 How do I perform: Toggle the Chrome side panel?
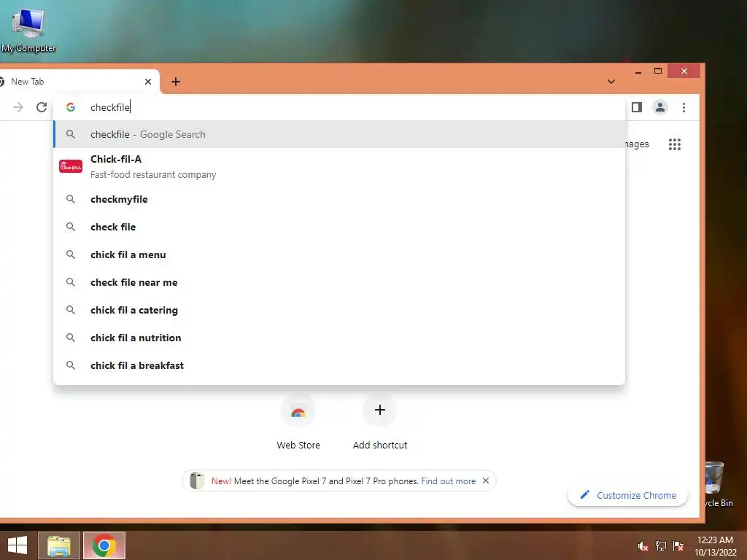pyautogui.click(x=636, y=107)
